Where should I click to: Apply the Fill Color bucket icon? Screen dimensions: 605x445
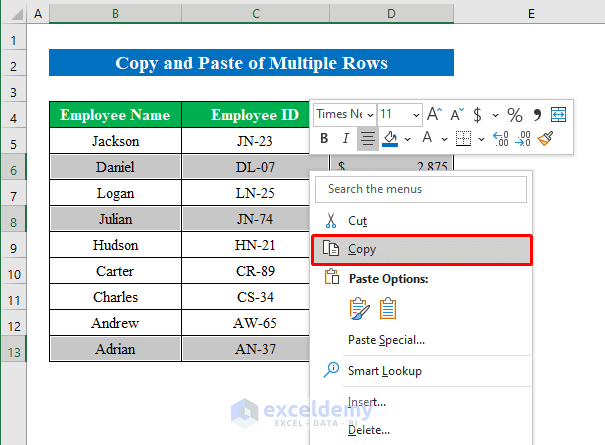point(390,138)
